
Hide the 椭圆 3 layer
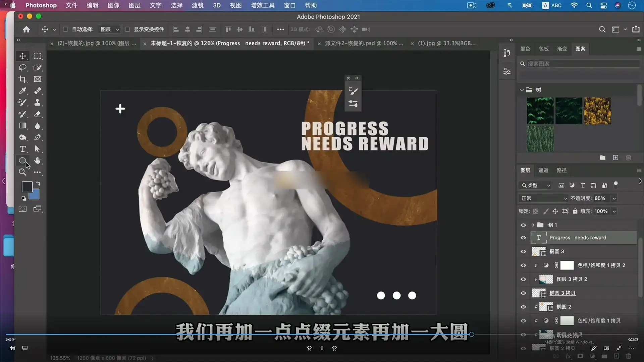pos(523,251)
